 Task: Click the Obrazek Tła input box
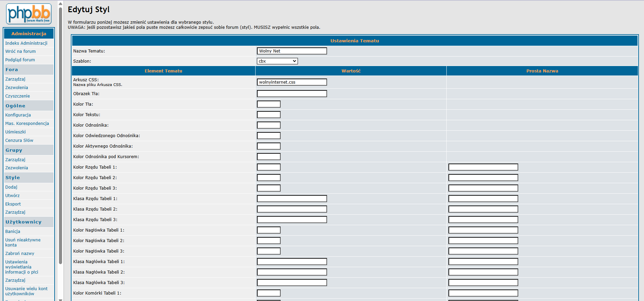click(x=291, y=94)
